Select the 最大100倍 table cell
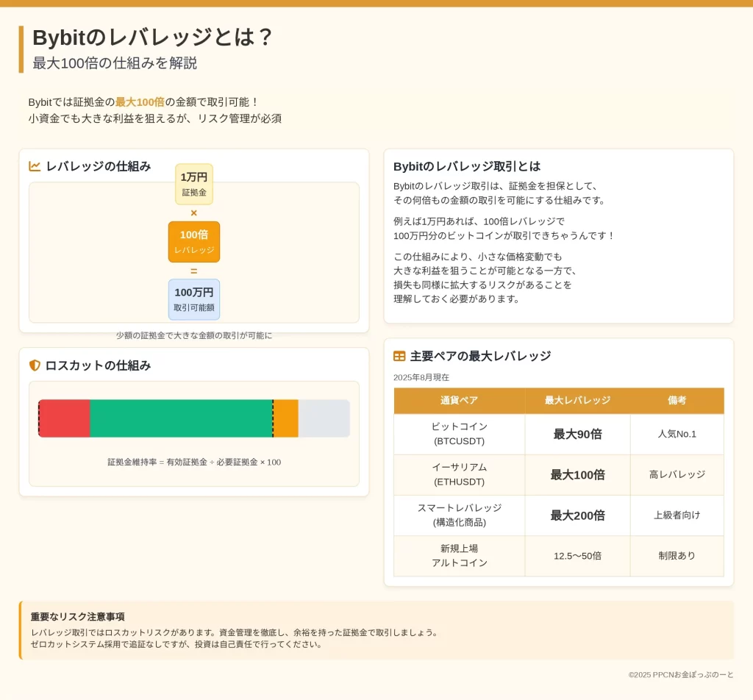Image resolution: width=753 pixels, height=700 pixels. [577, 475]
